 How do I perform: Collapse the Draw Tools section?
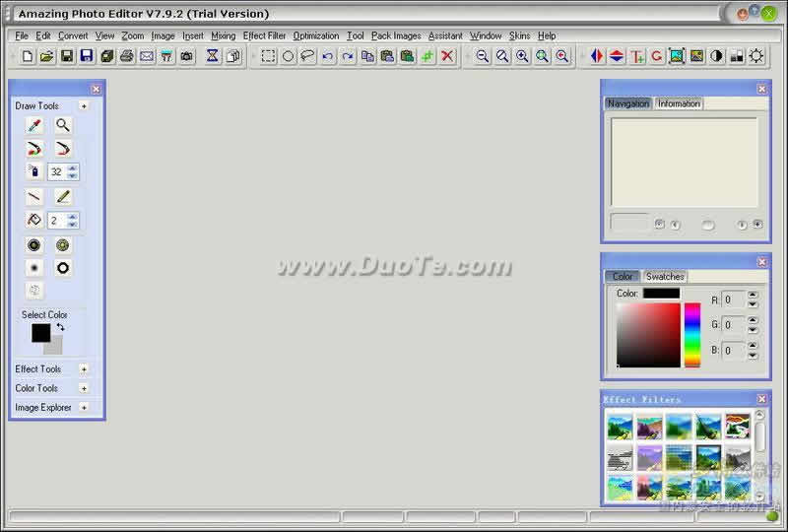(x=84, y=106)
